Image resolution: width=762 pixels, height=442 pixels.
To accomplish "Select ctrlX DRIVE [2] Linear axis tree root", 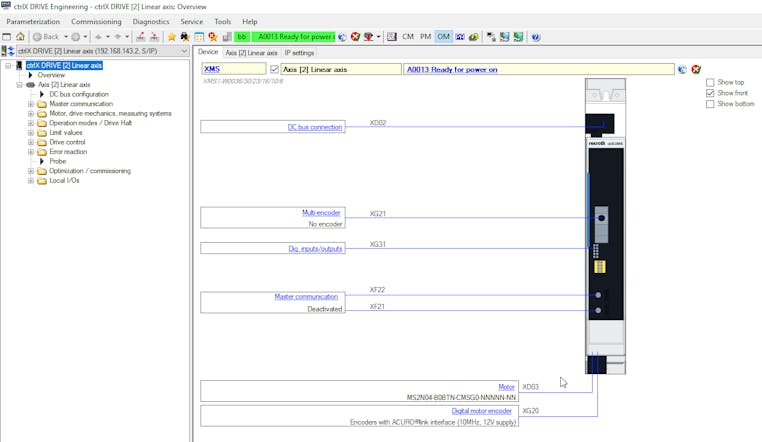I will coord(64,65).
